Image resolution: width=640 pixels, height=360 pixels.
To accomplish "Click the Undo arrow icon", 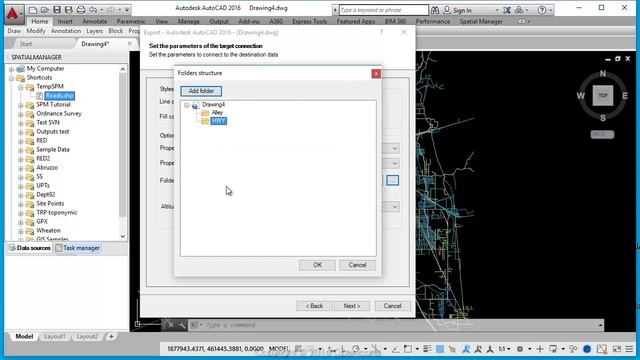I will click(93, 10).
